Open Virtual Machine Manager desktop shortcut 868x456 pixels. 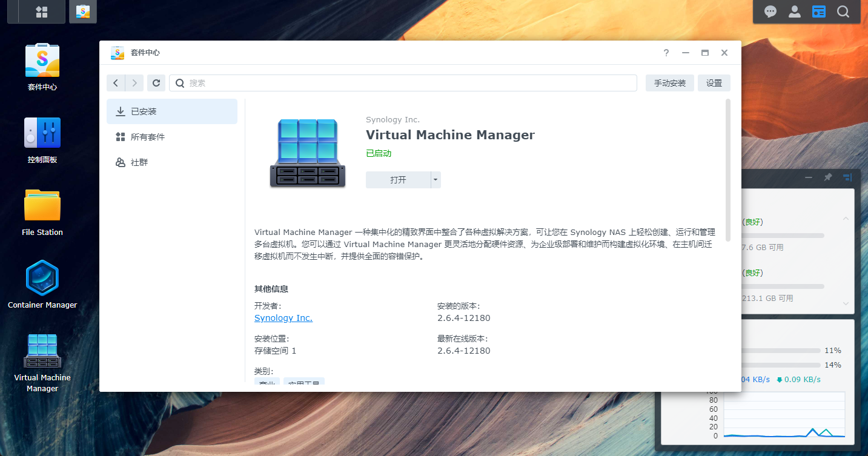coord(42,362)
